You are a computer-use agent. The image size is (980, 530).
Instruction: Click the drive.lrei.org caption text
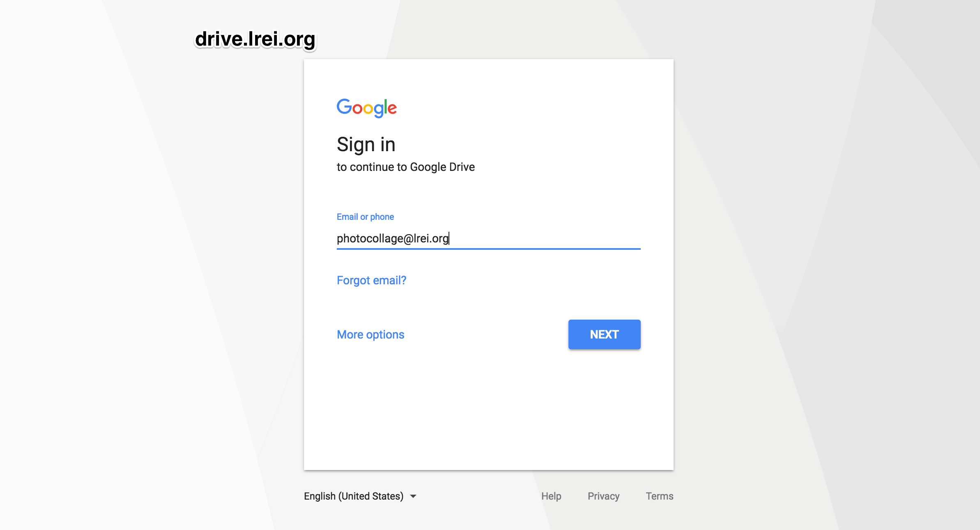255,39
